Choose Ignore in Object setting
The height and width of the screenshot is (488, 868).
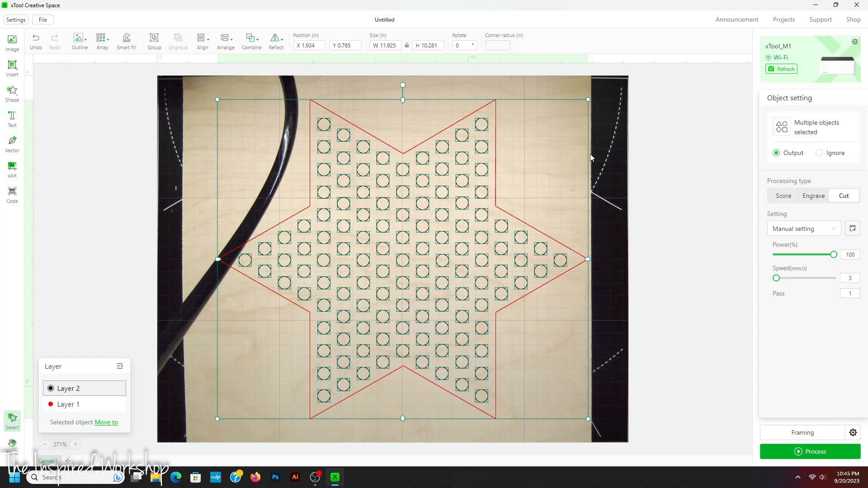[x=820, y=153]
